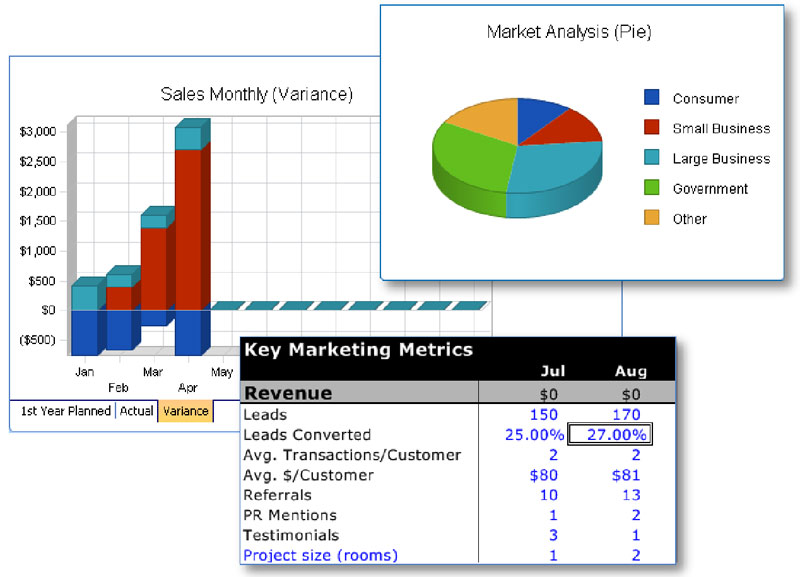
Task: Click the Project size (rooms) link
Action: 320,555
